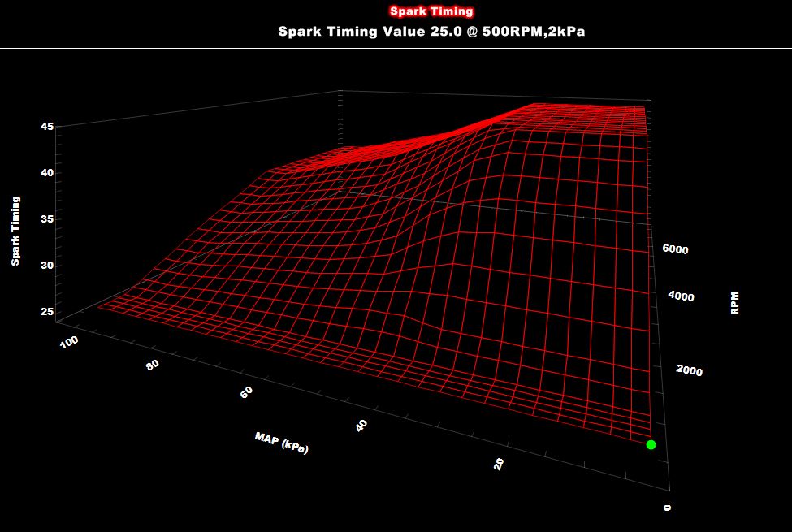The image size is (792, 532).
Task: Click the green selected cell marker dot
Action: coord(651,444)
